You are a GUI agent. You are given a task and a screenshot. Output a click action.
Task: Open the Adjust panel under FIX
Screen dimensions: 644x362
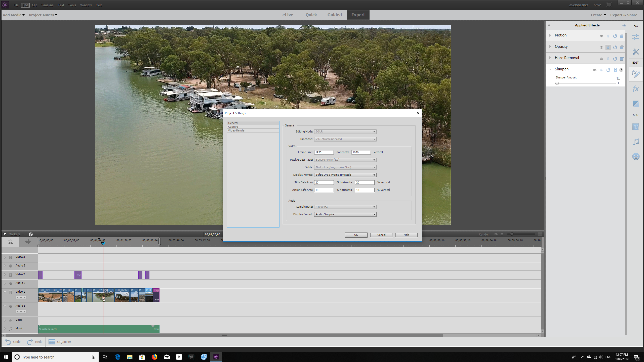click(x=636, y=37)
